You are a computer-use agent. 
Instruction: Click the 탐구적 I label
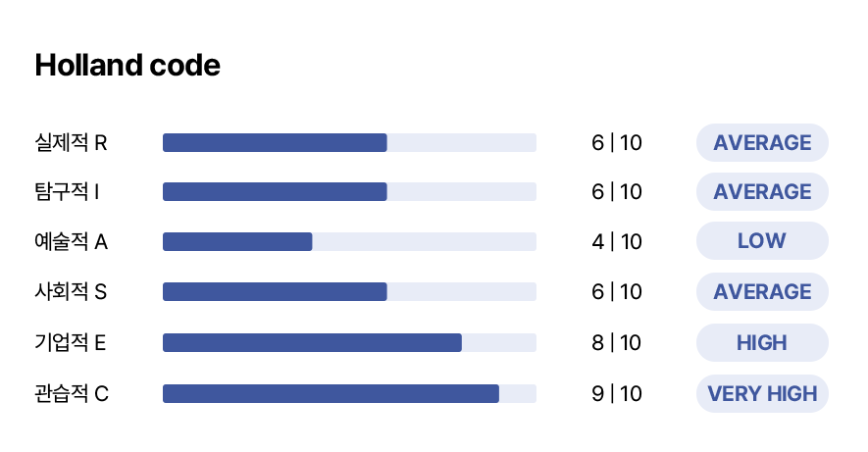pos(67,192)
